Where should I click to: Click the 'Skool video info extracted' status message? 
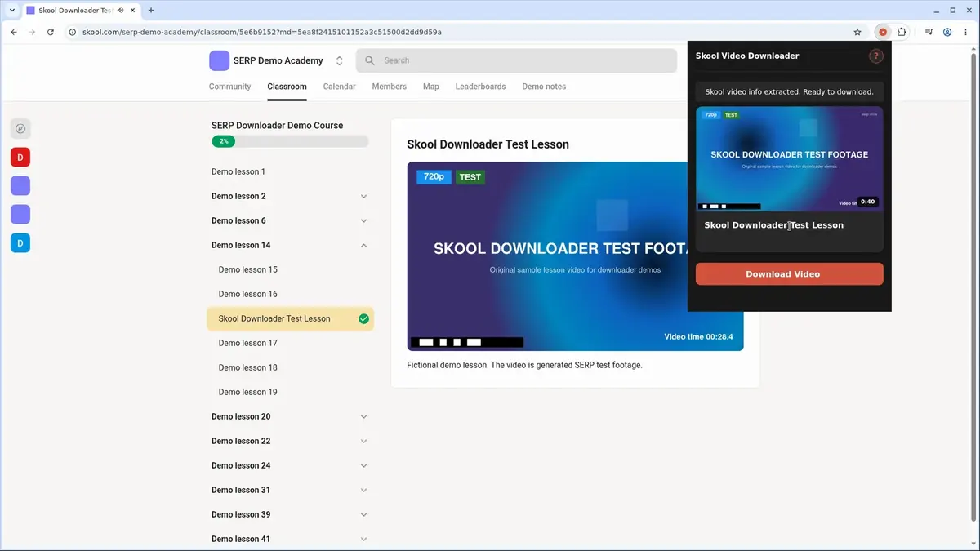[x=789, y=92]
